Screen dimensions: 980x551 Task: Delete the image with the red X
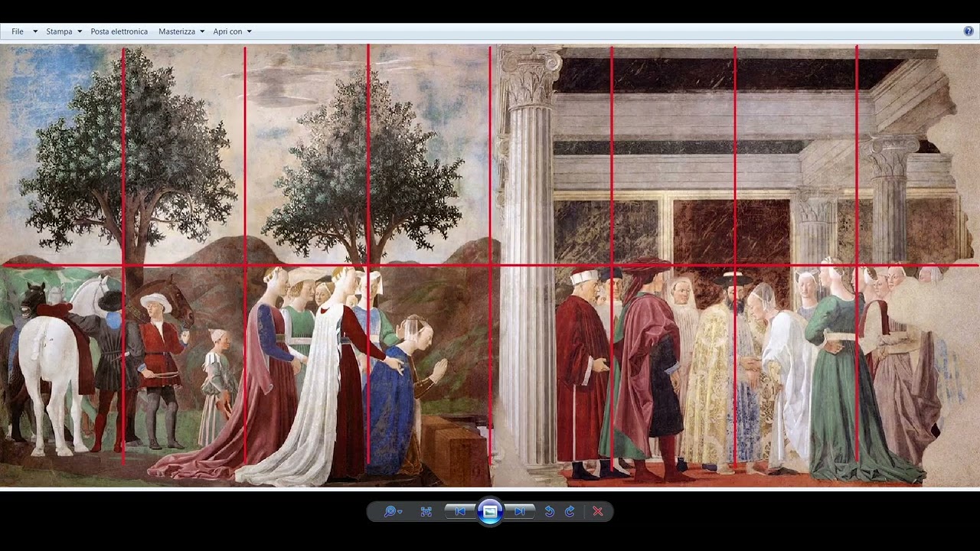(598, 511)
